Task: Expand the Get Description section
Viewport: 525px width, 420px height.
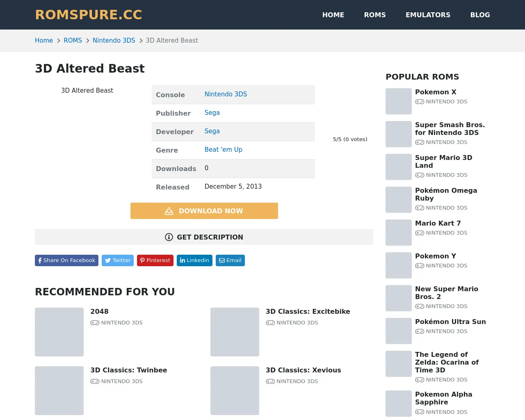Action: (x=204, y=237)
